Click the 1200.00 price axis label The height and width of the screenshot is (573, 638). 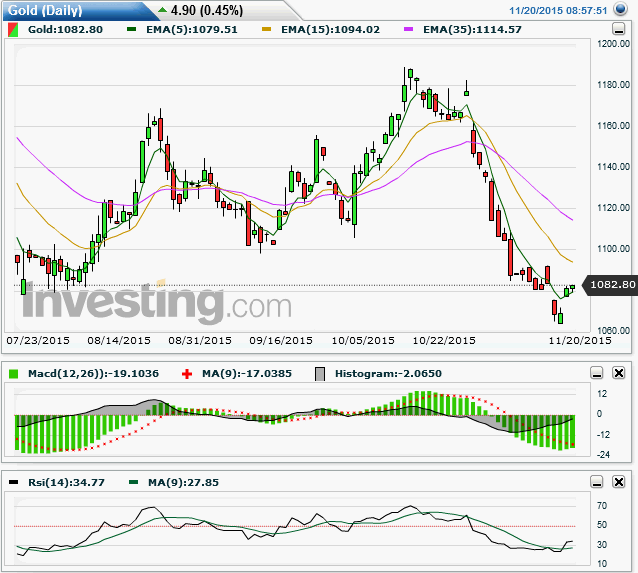click(x=614, y=44)
